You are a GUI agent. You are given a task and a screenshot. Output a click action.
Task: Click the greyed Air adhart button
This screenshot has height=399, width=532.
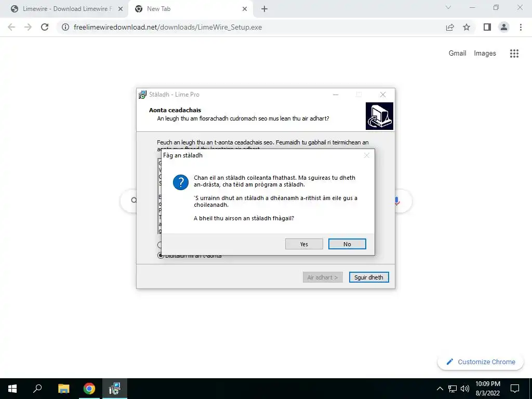pyautogui.click(x=323, y=277)
